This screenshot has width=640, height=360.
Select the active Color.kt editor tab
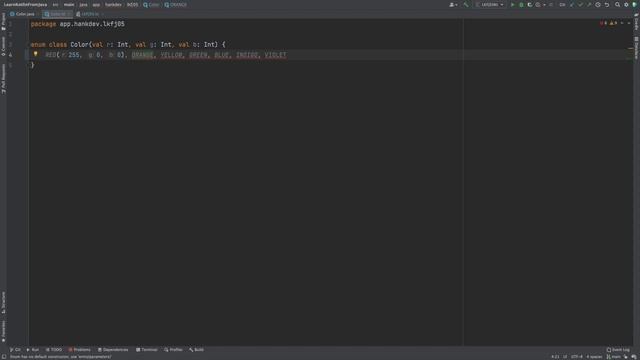(57, 14)
